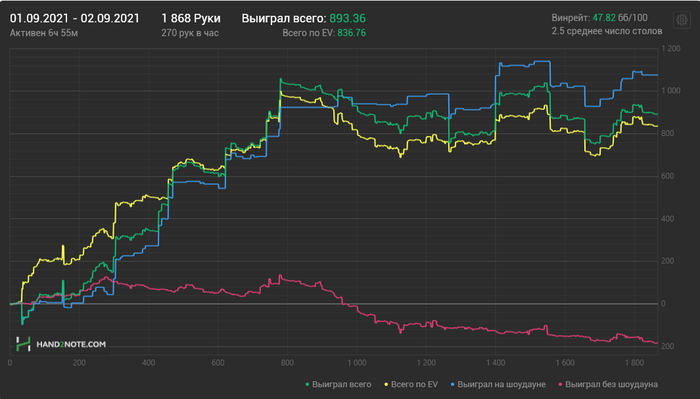Click the '270 рук в час' text
The height and width of the screenshot is (399, 700).
coord(190,33)
